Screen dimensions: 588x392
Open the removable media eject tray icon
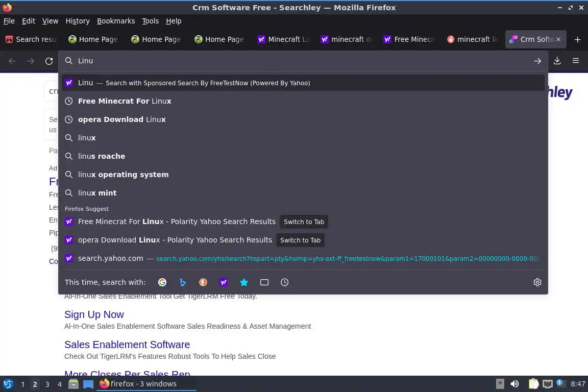point(500,384)
